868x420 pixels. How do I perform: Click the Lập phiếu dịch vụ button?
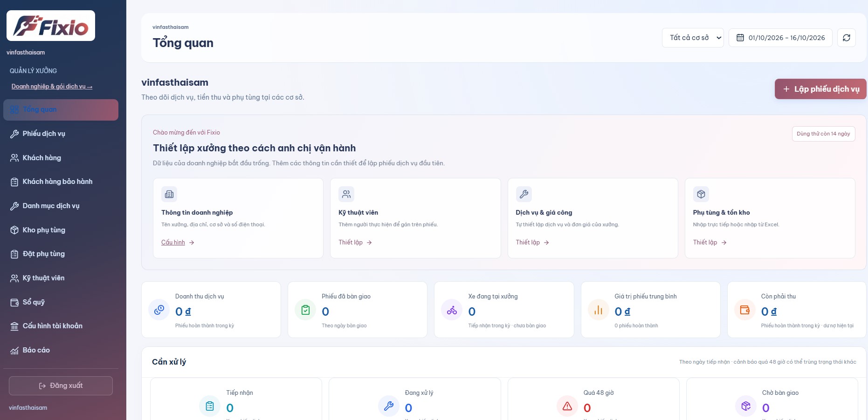820,89
